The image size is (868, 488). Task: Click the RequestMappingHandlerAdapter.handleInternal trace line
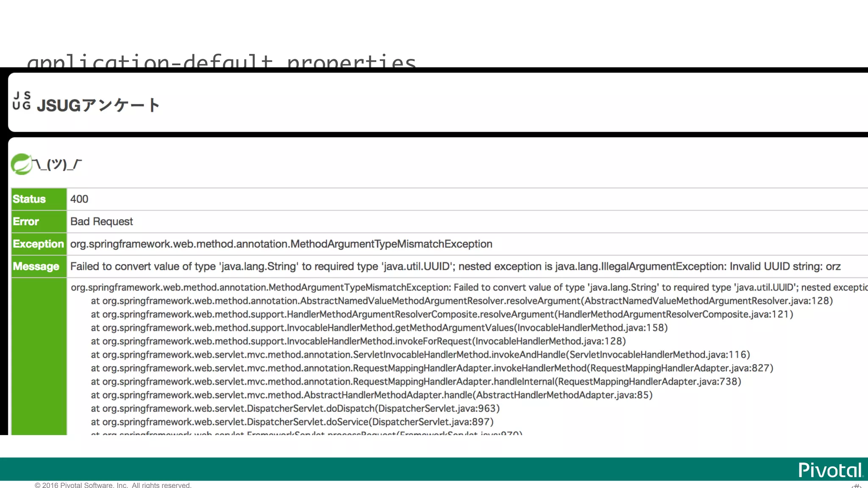(416, 382)
